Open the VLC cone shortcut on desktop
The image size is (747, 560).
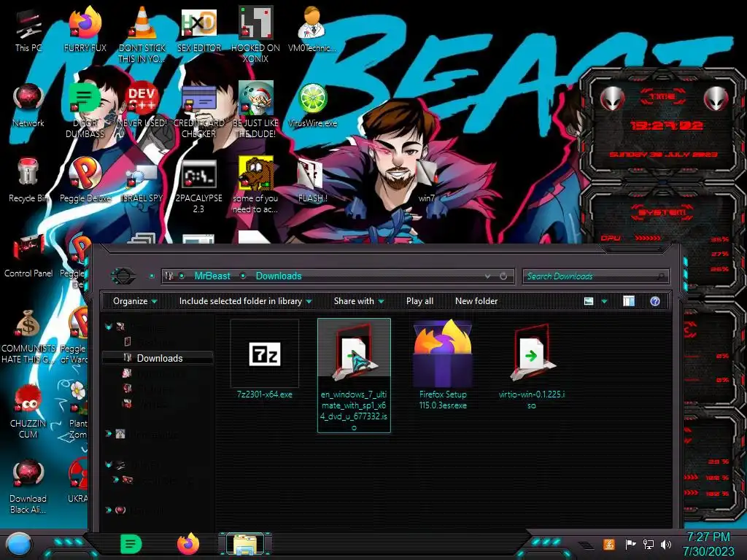tap(142, 34)
